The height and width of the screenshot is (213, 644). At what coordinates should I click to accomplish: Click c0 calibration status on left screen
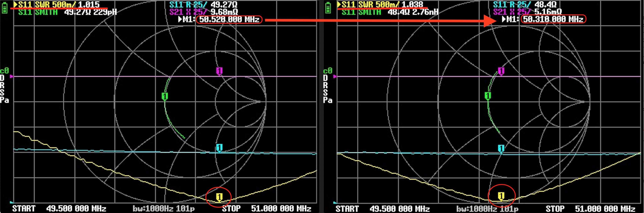tap(4, 71)
